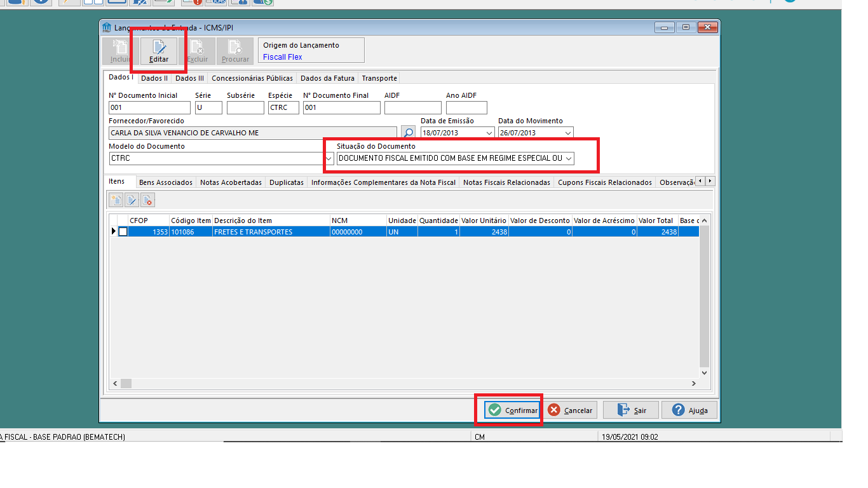Select the Bens Associados tab
Image resolution: width=868 pixels, height=488 pixels.
coord(166,182)
